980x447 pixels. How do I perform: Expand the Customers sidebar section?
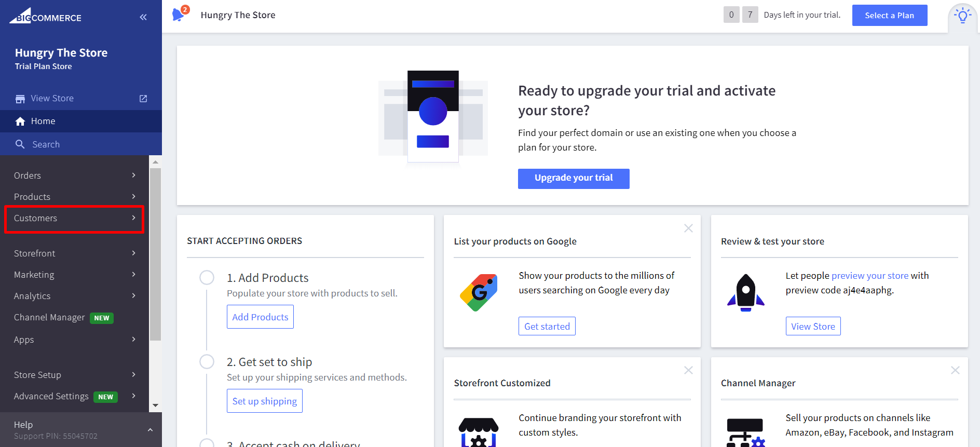74,219
